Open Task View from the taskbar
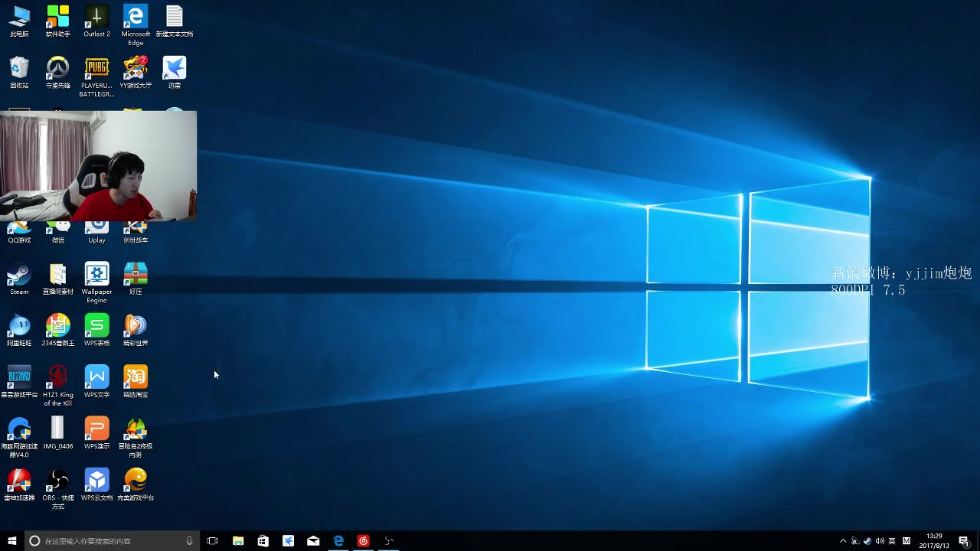The width and height of the screenshot is (980, 551). (213, 540)
